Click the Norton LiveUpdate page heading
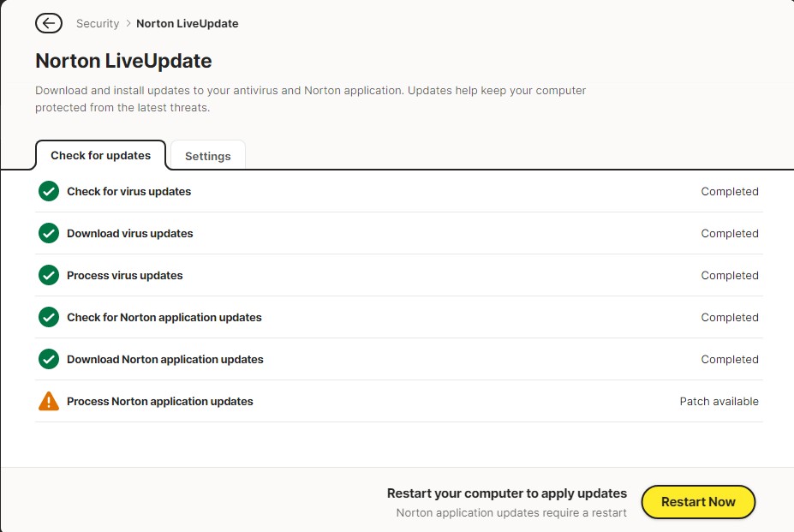 coord(123,61)
